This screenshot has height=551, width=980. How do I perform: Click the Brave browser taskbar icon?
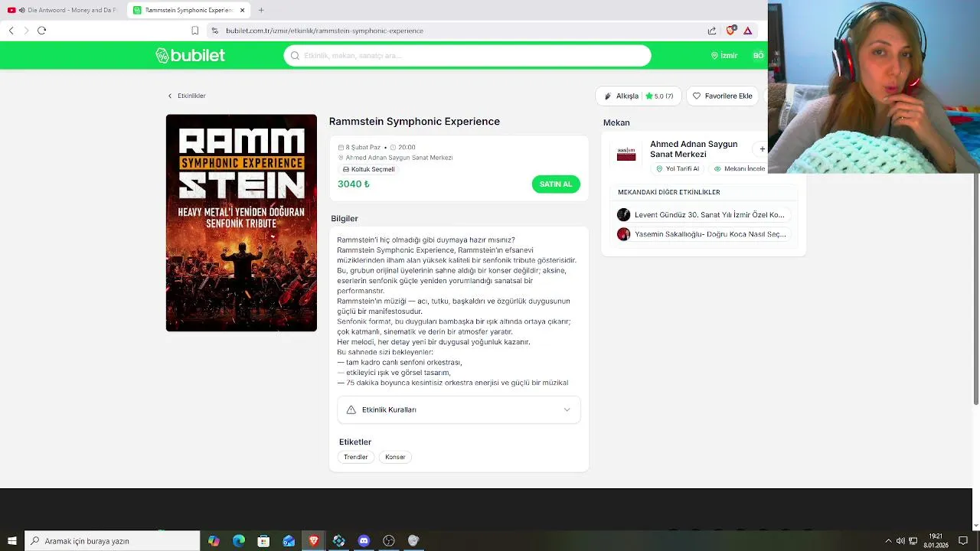pos(314,541)
